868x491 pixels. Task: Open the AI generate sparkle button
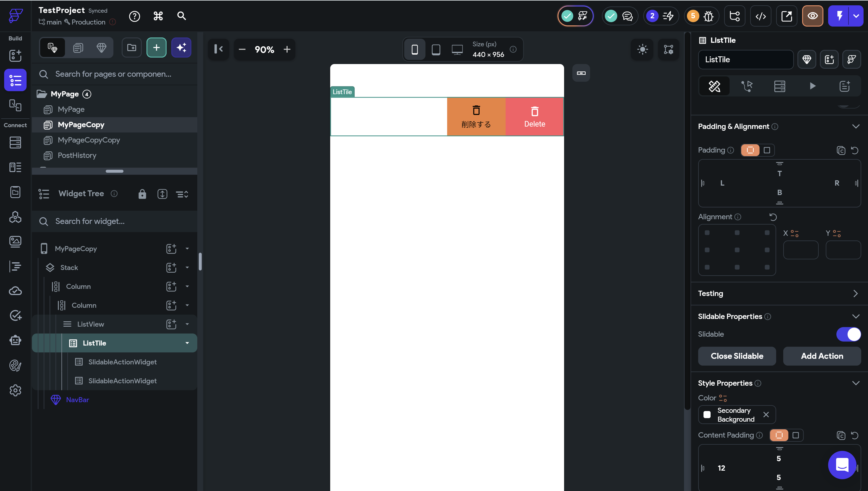(181, 48)
